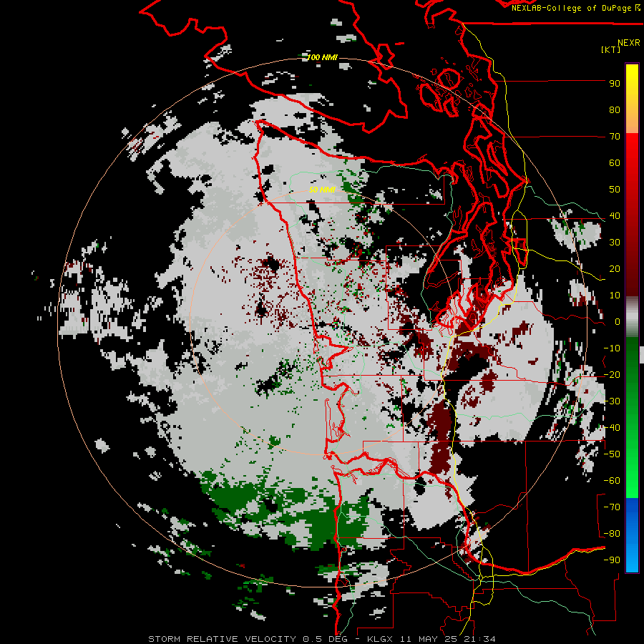
Task: Click the 0.5 DEG elevation text in footer
Action: click(326, 639)
